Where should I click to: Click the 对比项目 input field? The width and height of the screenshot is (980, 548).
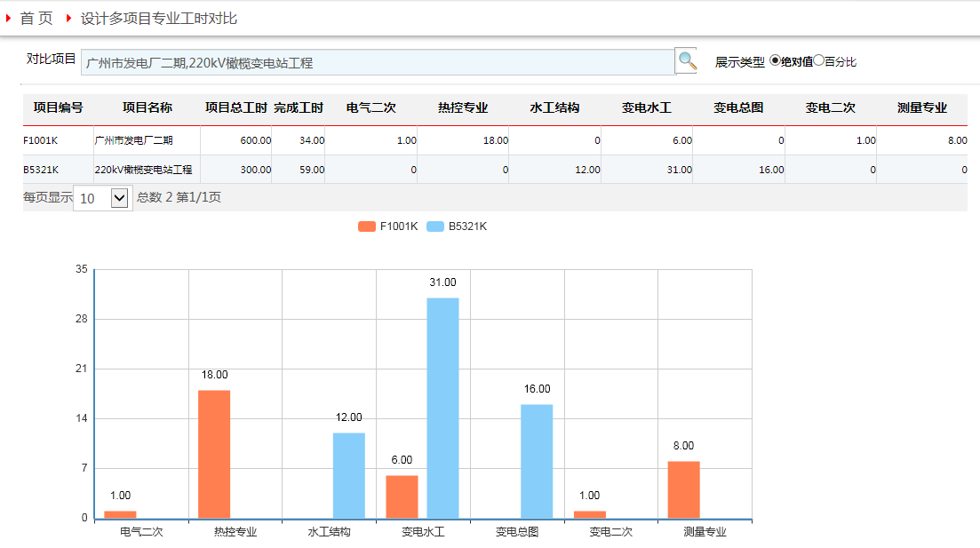(378, 63)
